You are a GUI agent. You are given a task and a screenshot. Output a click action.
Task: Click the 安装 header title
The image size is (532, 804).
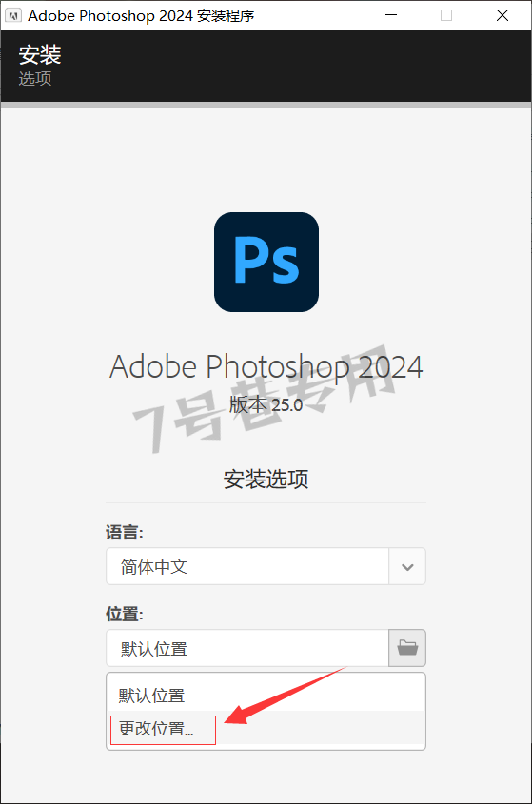click(x=40, y=55)
